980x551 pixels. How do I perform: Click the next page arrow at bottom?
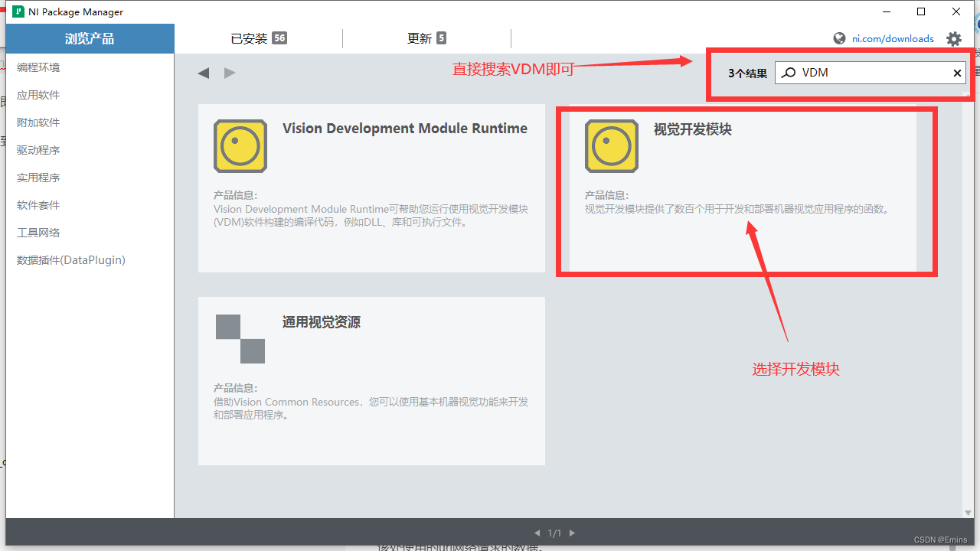pyautogui.click(x=572, y=533)
